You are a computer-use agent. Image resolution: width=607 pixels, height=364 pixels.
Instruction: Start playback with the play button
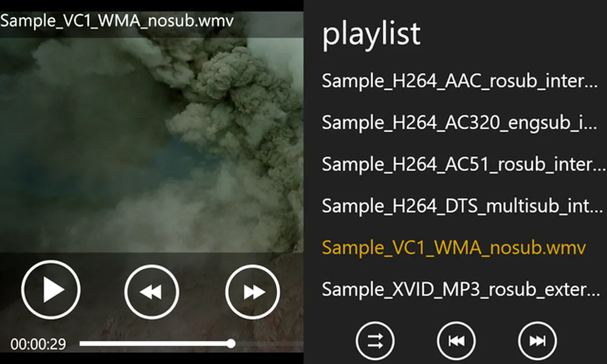point(50,290)
